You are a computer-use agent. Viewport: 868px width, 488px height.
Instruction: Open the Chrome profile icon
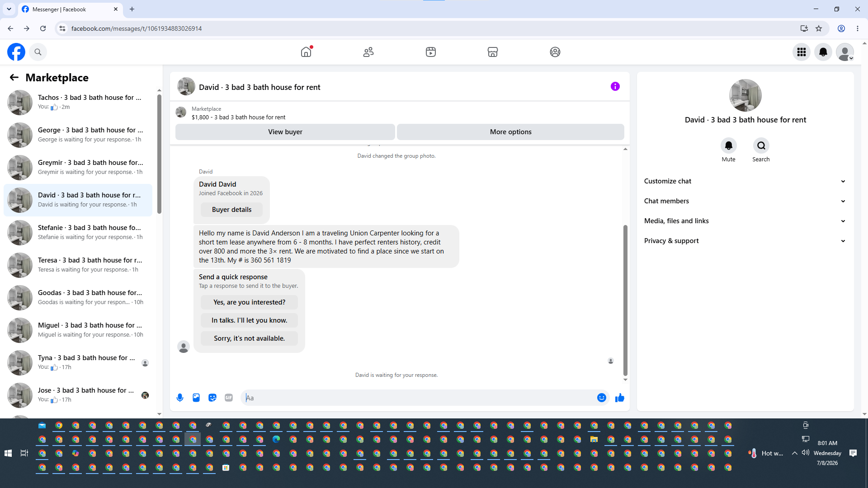point(841,28)
